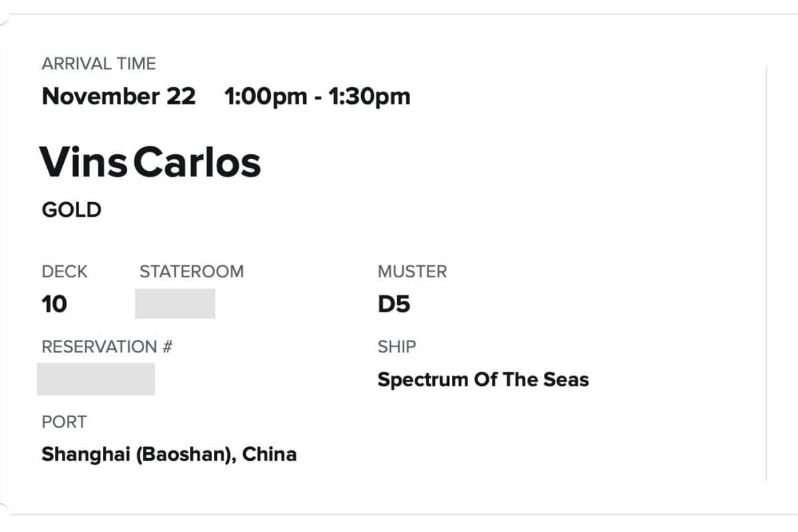Click the STATEROOM label
The image size is (798, 532).
192,271
